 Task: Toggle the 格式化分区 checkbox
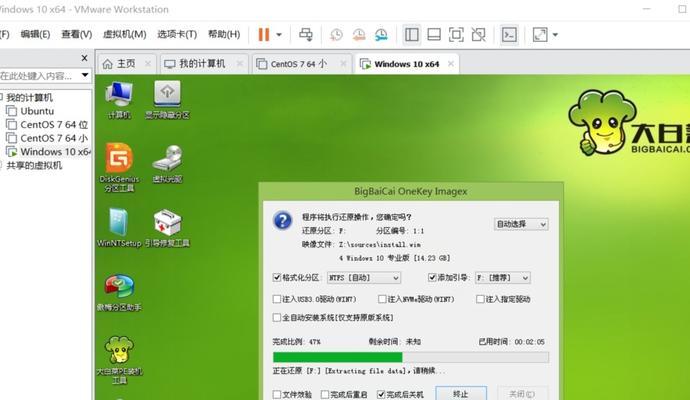pos(277,277)
